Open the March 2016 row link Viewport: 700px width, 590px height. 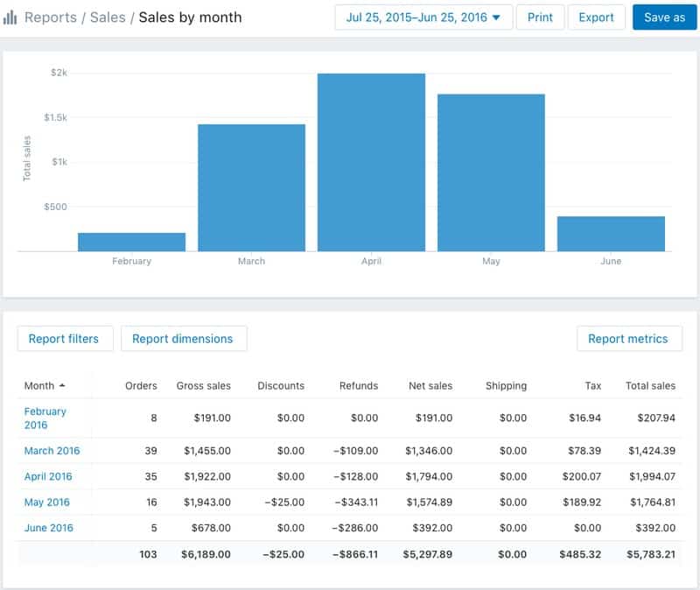tap(52, 451)
